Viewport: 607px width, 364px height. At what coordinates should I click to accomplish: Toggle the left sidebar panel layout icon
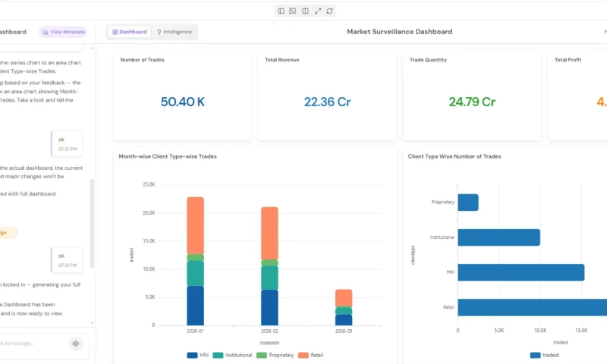[281, 11]
